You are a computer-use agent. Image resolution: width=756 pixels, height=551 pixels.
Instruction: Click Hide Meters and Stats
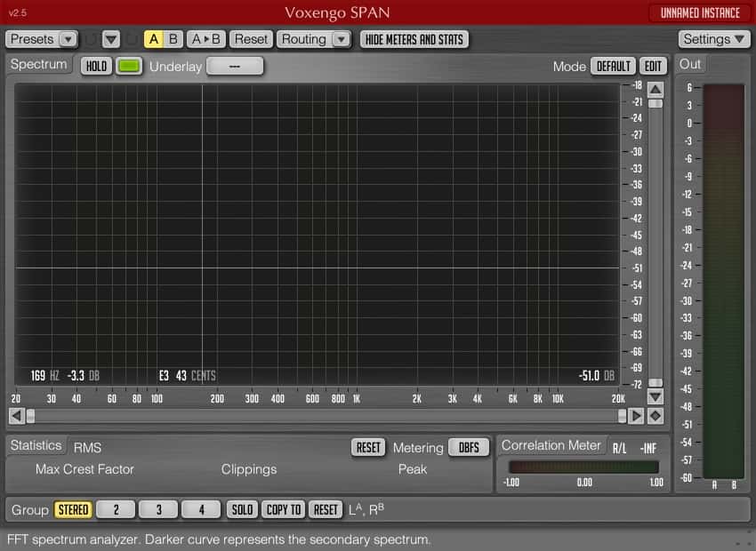coord(414,39)
